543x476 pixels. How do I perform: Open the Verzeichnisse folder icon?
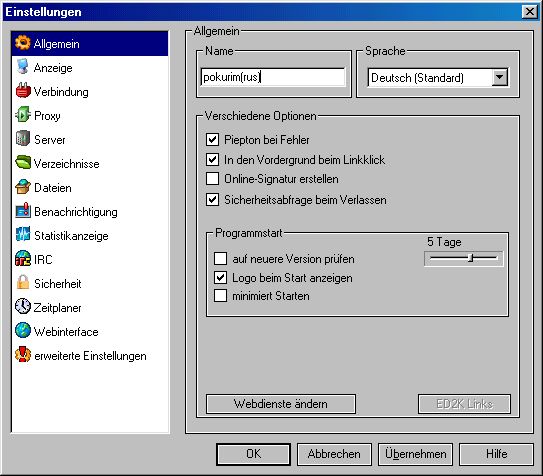pos(23,163)
